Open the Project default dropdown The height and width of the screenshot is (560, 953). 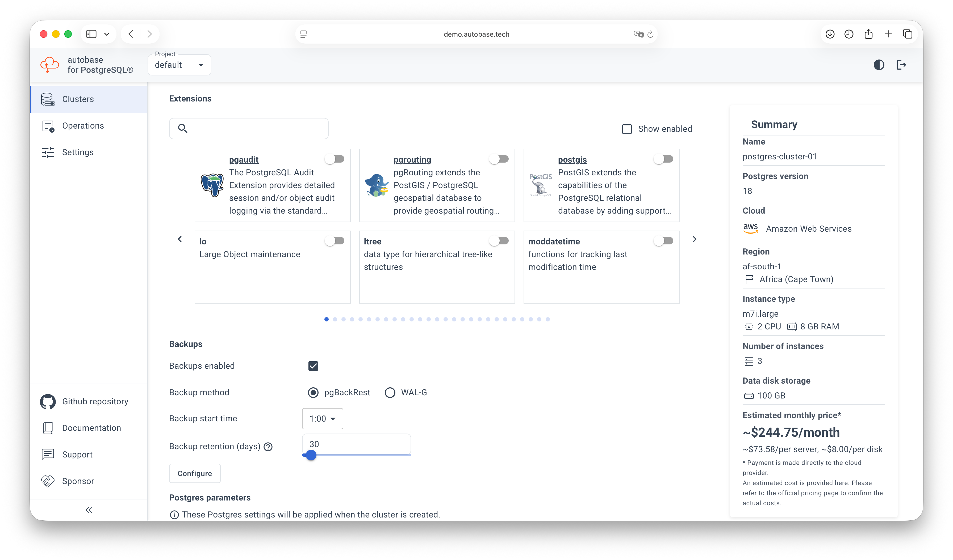(x=179, y=65)
